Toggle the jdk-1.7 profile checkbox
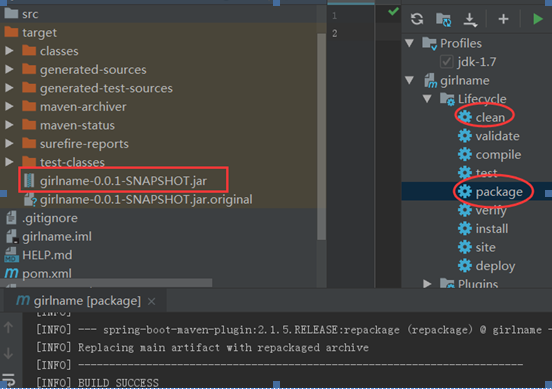 point(446,62)
